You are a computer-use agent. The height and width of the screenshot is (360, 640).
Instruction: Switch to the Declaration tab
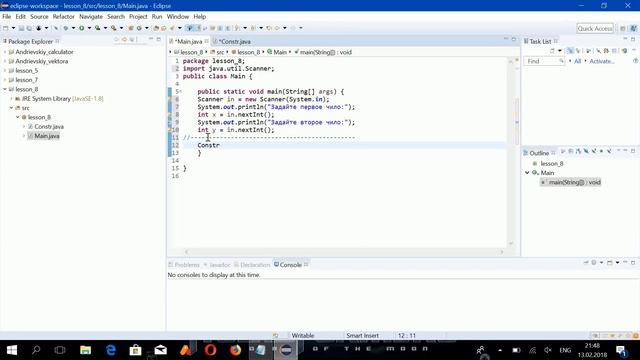(252, 265)
